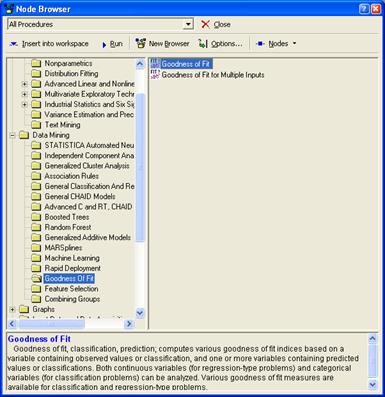Click the Nodes toolbar icon
Image resolution: width=385 pixels, height=397 pixels.
point(260,44)
